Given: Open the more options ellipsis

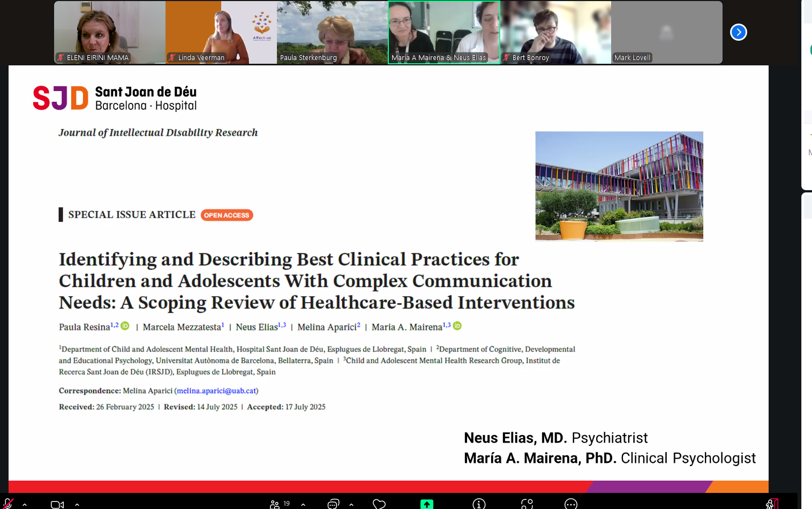Looking at the screenshot, I should (x=571, y=504).
